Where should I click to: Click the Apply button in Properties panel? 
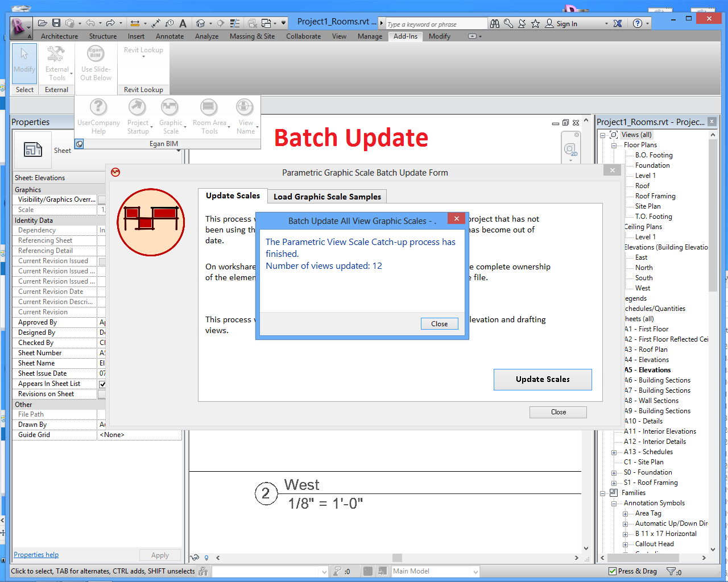coord(160,555)
